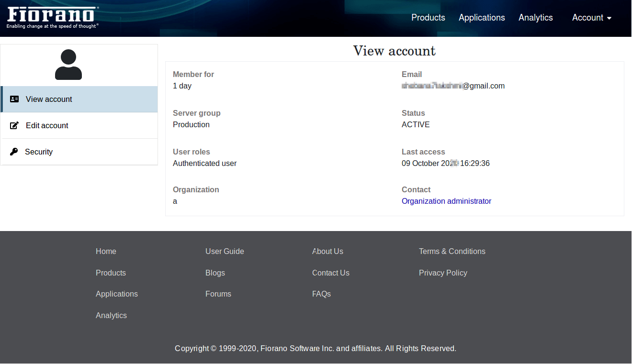This screenshot has width=632, height=364.
Task: Go to Home in the footer
Action: (106, 252)
